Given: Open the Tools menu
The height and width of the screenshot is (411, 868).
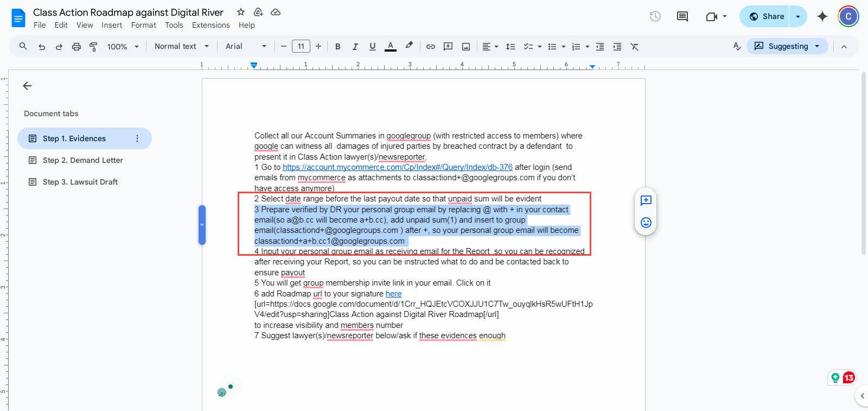Looking at the screenshot, I should (174, 25).
